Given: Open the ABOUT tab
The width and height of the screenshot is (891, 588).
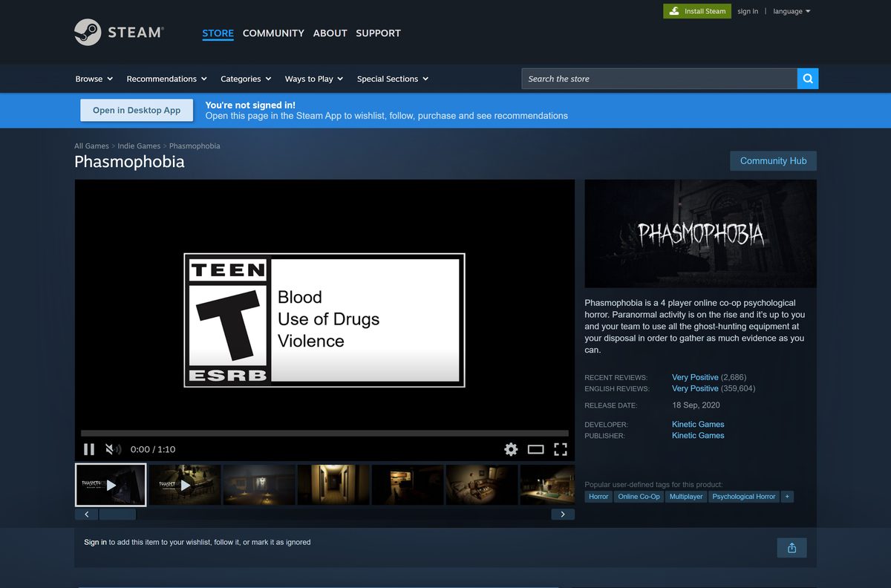Looking at the screenshot, I should (x=330, y=33).
